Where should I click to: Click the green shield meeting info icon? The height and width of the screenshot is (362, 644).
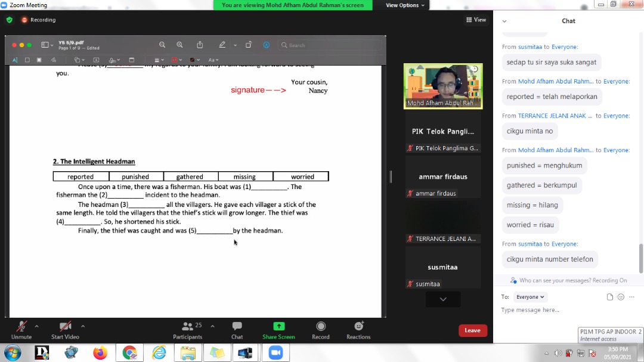click(x=10, y=20)
